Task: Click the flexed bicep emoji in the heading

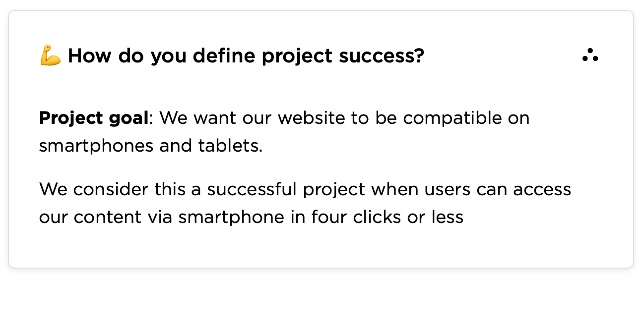Action: point(50,56)
